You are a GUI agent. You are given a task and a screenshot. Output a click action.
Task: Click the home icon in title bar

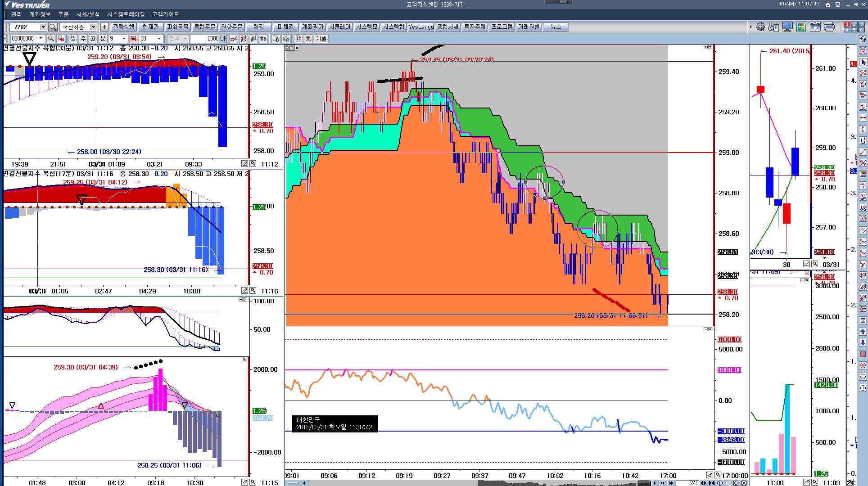click(x=828, y=4)
